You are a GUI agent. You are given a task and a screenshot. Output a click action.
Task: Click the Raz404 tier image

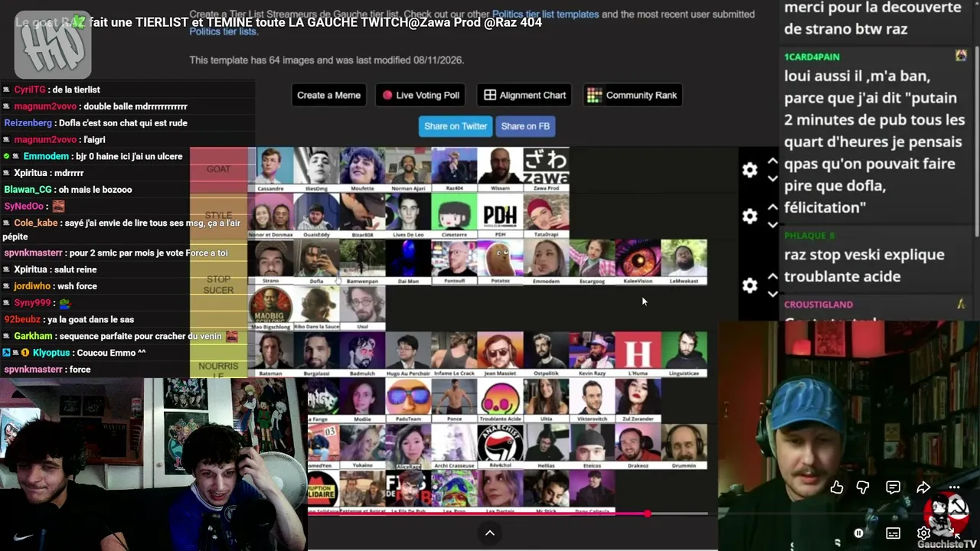tap(454, 169)
